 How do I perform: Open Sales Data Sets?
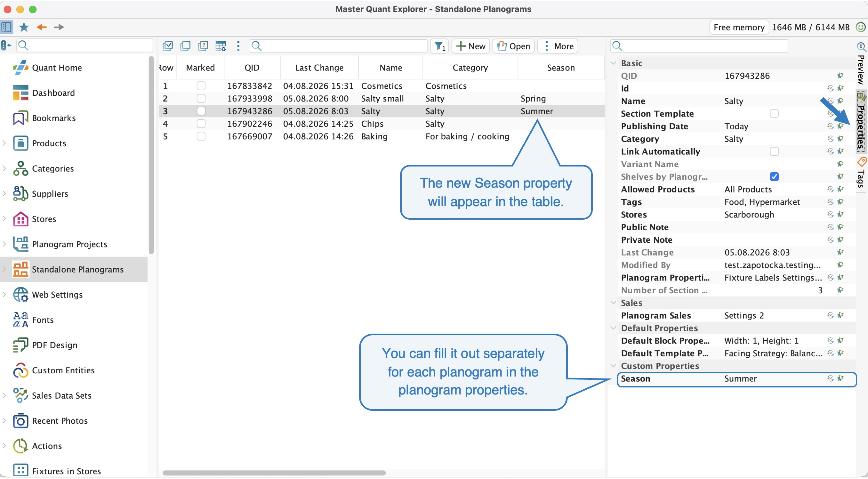pyautogui.click(x=62, y=396)
